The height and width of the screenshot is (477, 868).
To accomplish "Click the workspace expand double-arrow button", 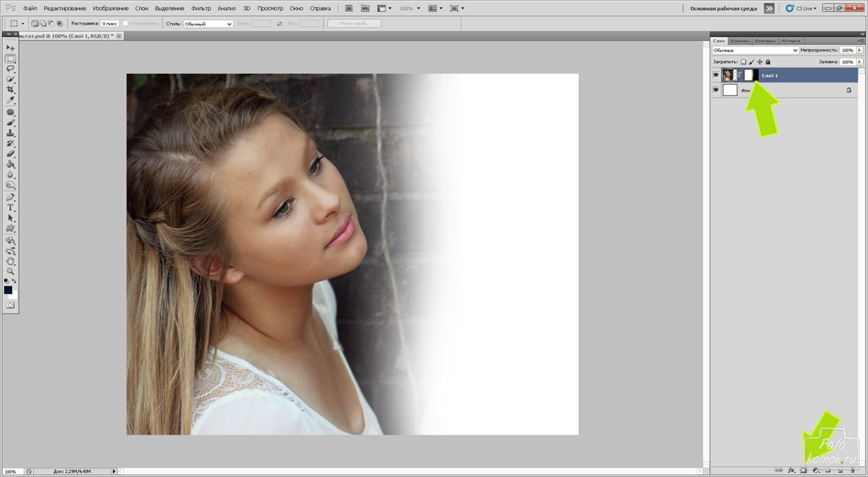I will pyautogui.click(x=769, y=8).
